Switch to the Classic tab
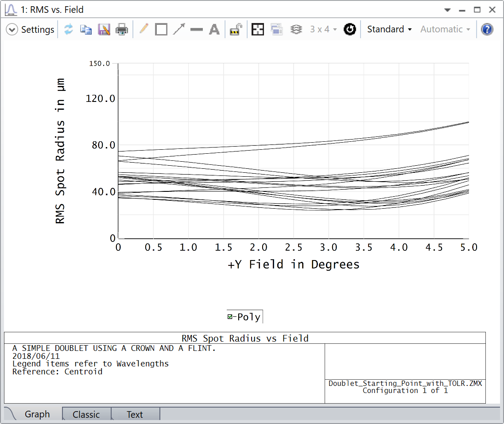The width and height of the screenshot is (504, 424). pos(86,414)
